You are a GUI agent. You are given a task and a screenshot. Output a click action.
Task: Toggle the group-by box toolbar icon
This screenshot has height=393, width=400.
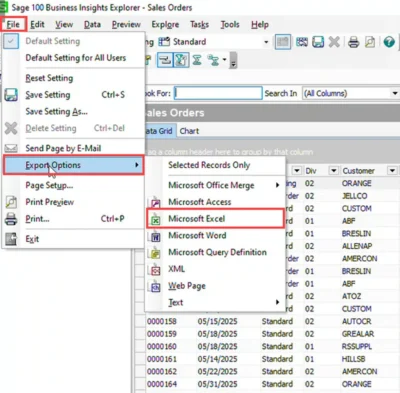click(x=165, y=60)
